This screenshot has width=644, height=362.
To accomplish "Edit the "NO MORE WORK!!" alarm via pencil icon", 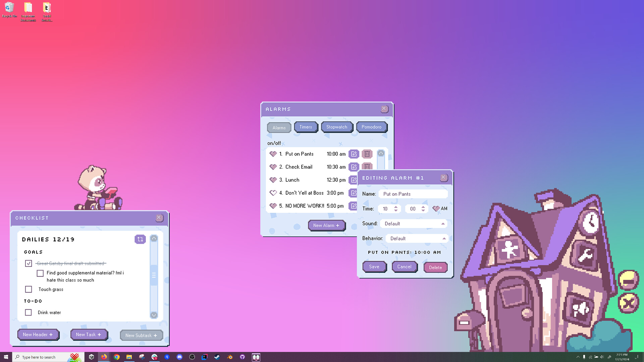I will [354, 206].
